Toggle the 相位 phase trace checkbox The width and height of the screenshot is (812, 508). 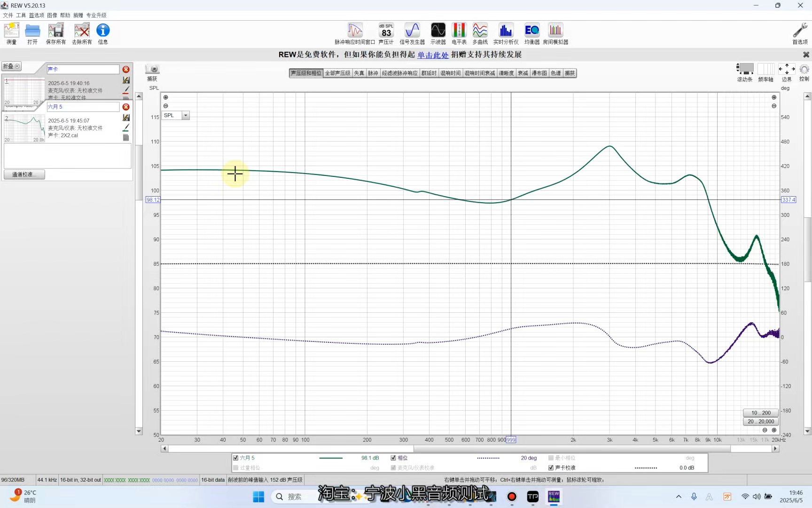pyautogui.click(x=393, y=458)
